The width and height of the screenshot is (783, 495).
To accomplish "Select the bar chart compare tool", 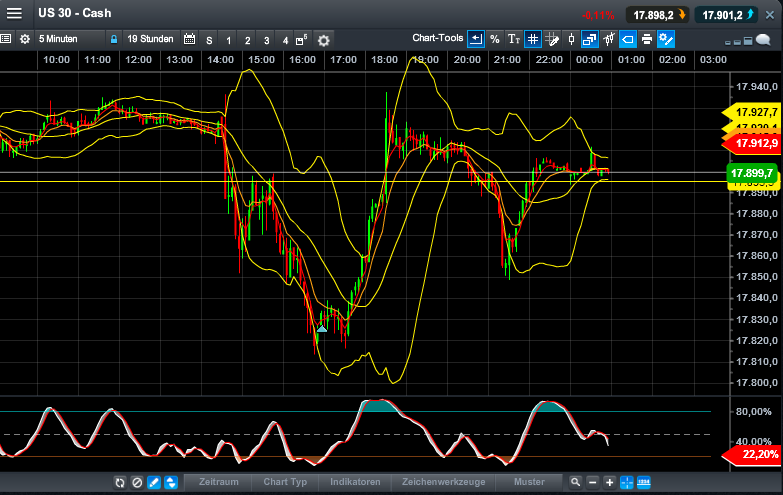I will tap(609, 39).
